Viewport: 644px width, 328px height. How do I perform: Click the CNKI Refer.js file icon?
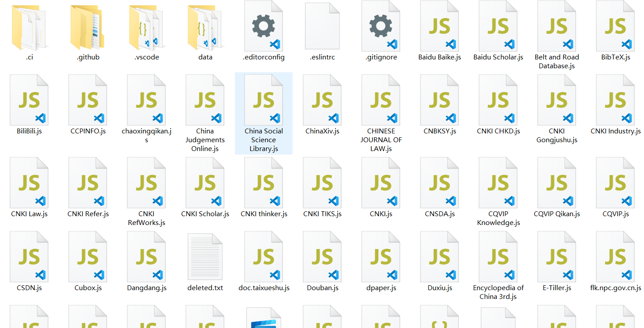[88, 182]
